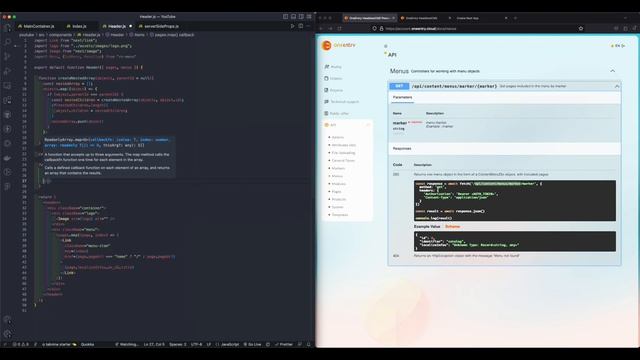This screenshot has width=640, height=360.
Task: Open VS Code Accounts icon
Action: coord(7,320)
